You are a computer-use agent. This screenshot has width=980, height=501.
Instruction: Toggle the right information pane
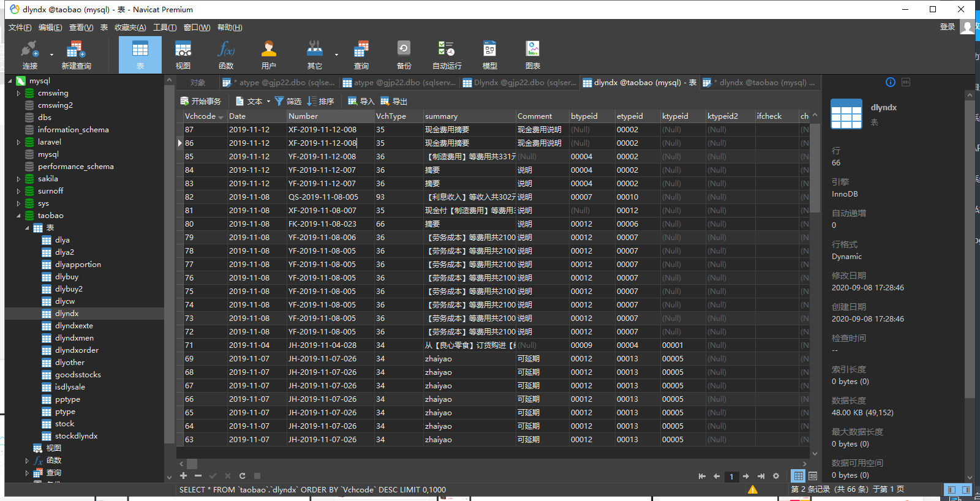tap(966, 490)
